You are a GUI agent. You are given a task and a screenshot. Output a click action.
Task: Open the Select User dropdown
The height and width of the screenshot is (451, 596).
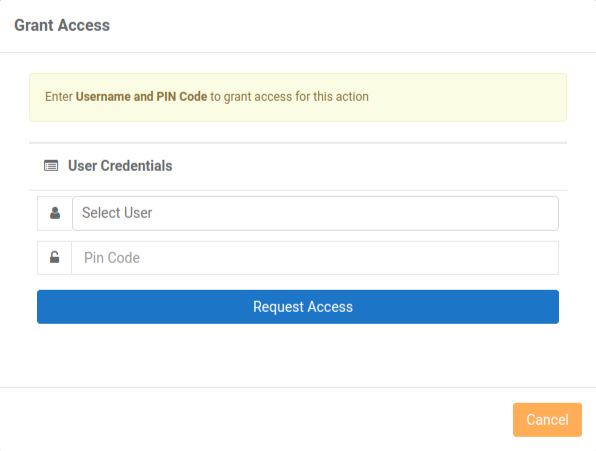[315, 213]
